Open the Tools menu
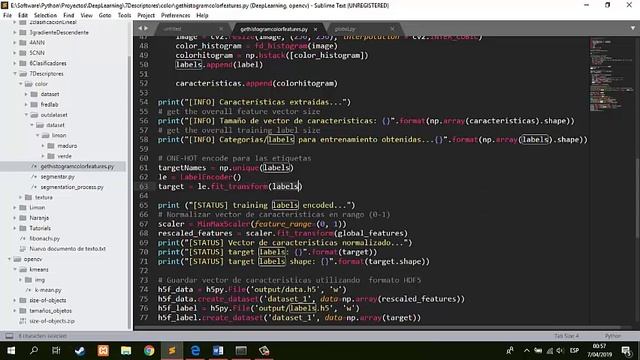Image resolution: width=640 pixels, height=360 pixels. point(124,15)
